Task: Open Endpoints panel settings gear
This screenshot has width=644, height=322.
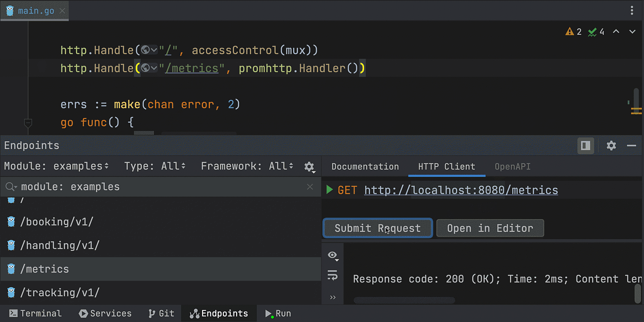Action: coord(611,146)
